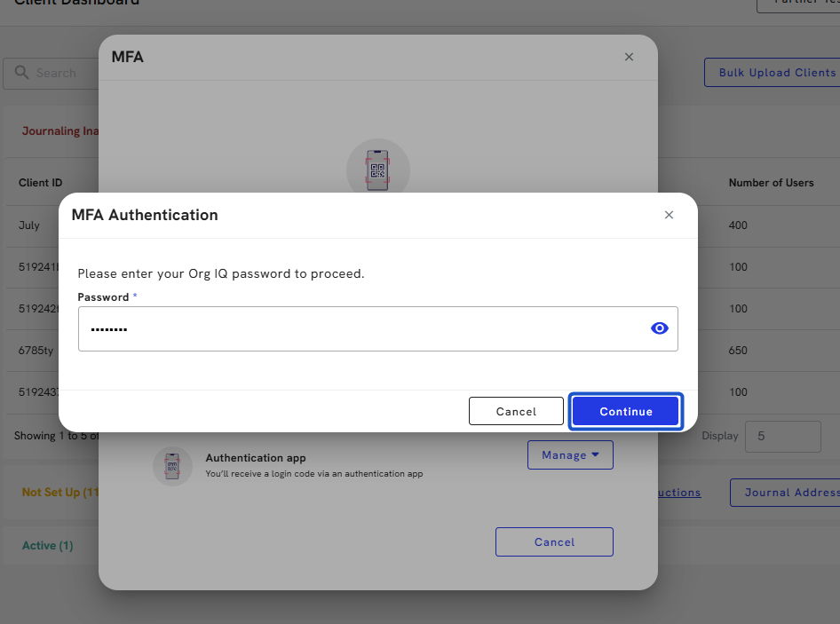Cancel the MFA Authentication prompt
The width and height of the screenshot is (840, 624).
[516, 411]
